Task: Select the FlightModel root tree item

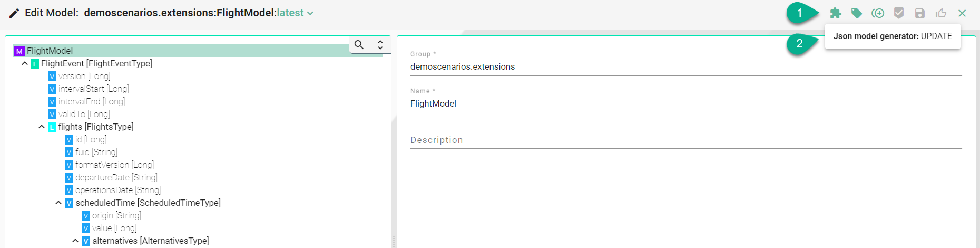Action: 50,51
